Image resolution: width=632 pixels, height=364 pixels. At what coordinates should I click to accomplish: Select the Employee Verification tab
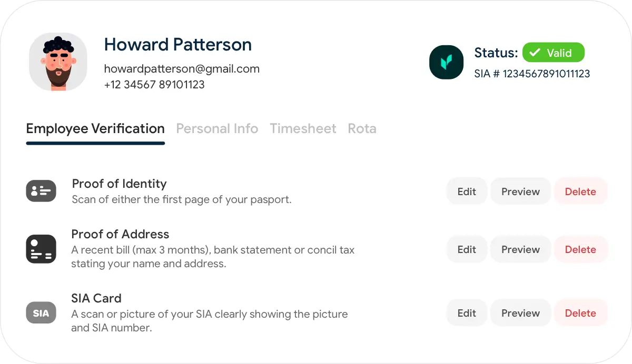95,129
